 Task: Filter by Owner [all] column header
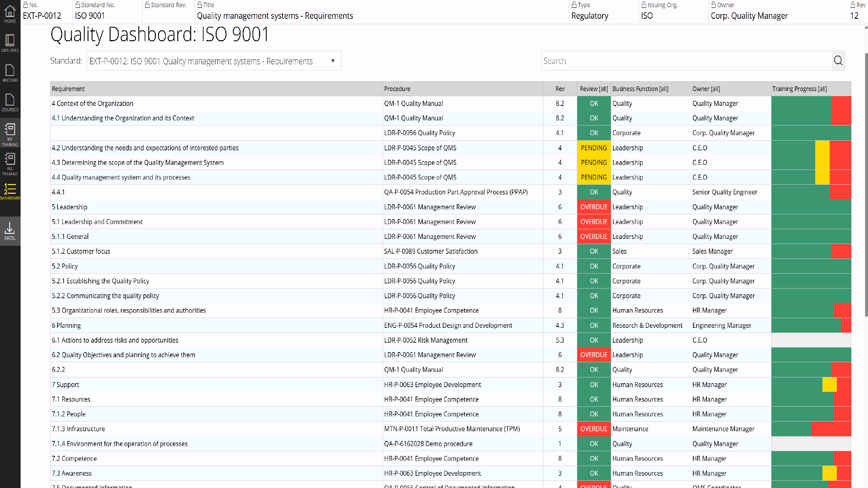(706, 89)
